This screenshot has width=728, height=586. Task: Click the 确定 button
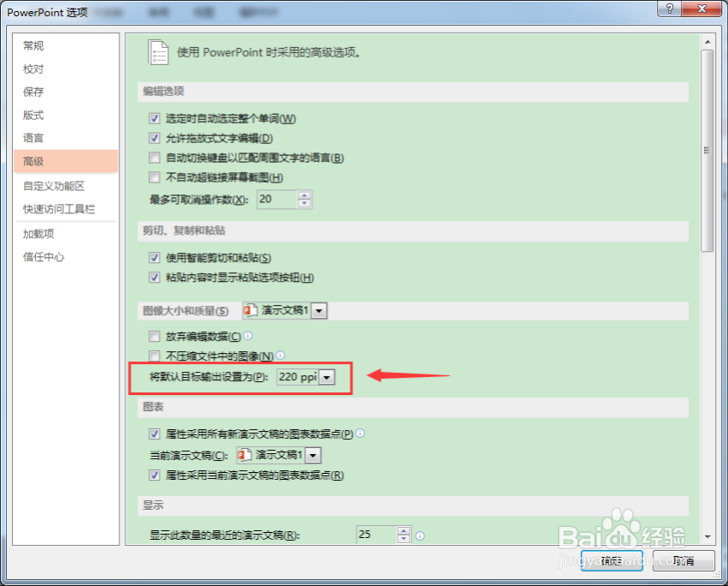click(x=612, y=560)
